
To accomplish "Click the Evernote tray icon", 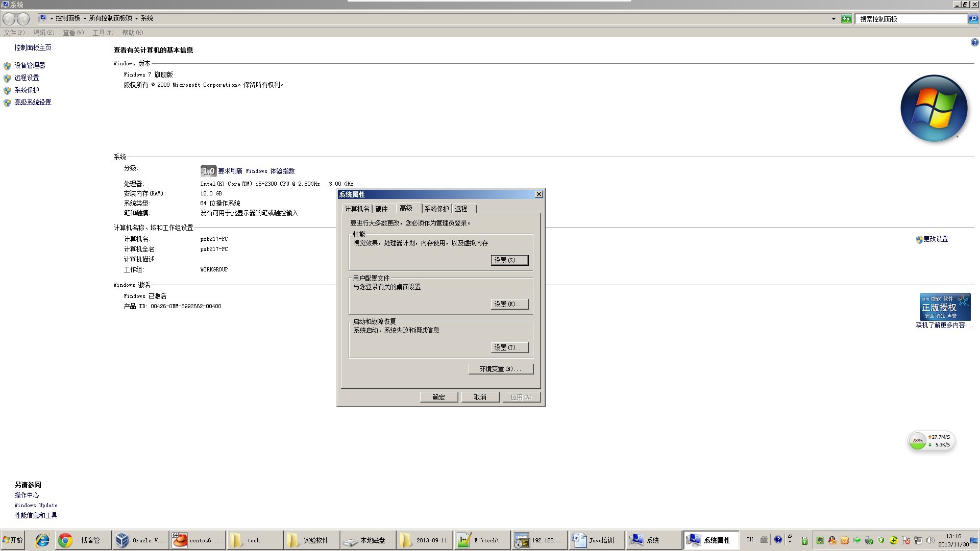I will (x=820, y=540).
